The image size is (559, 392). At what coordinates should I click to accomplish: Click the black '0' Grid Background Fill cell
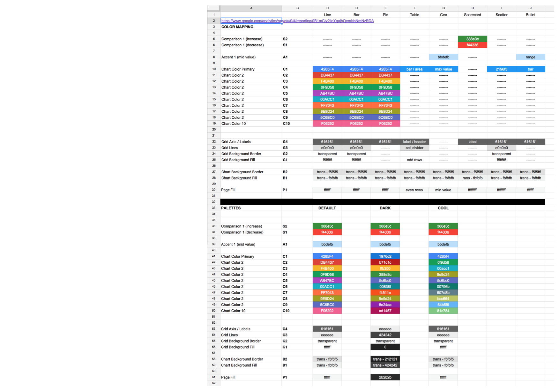385,347
